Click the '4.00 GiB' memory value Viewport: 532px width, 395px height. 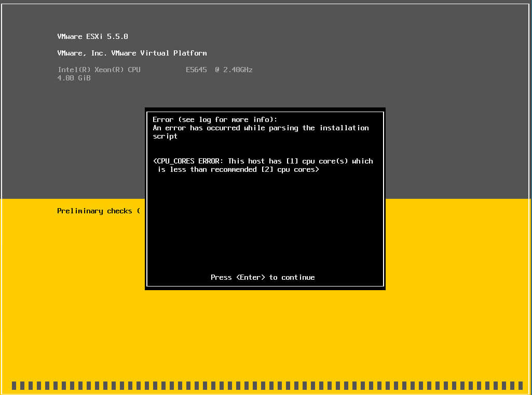point(74,78)
